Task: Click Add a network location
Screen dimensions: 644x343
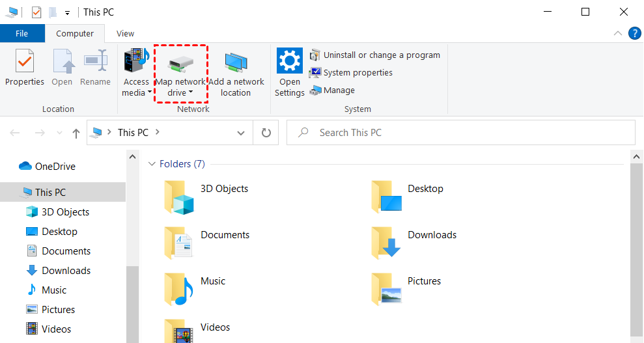Action: pyautogui.click(x=236, y=75)
